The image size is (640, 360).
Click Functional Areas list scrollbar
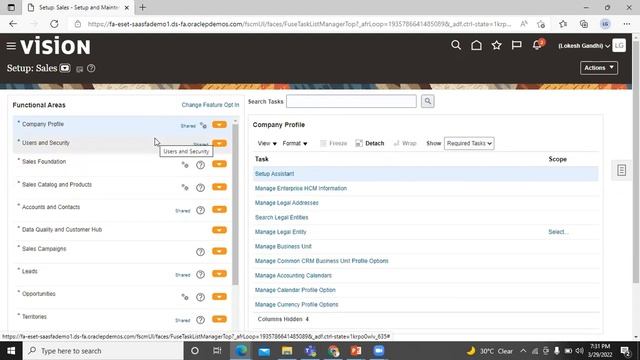(235, 204)
